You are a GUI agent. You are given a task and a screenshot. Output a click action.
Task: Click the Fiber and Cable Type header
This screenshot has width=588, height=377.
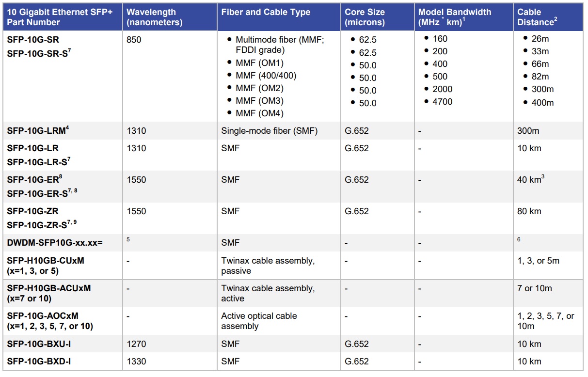(266, 13)
